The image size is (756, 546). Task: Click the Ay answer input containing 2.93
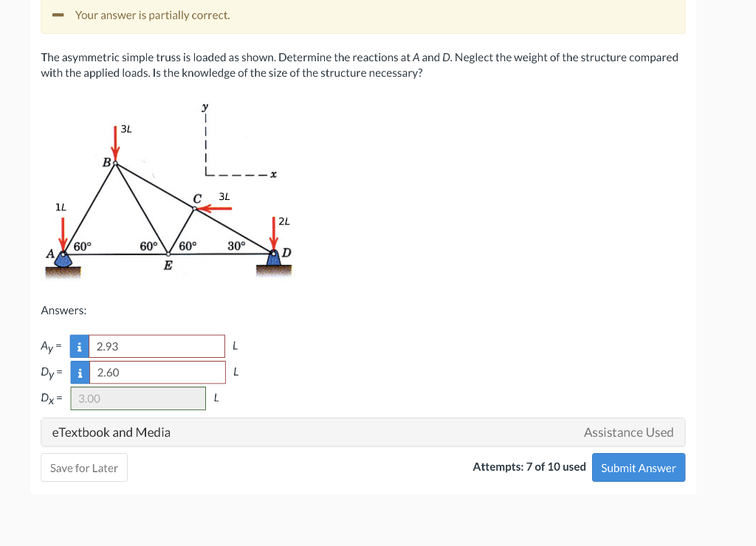[x=157, y=347]
